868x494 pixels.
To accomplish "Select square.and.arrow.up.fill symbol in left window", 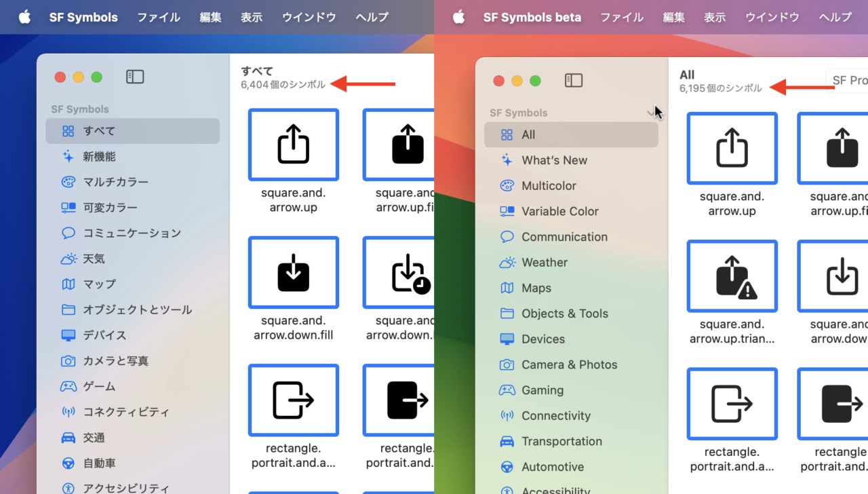I will [399, 145].
